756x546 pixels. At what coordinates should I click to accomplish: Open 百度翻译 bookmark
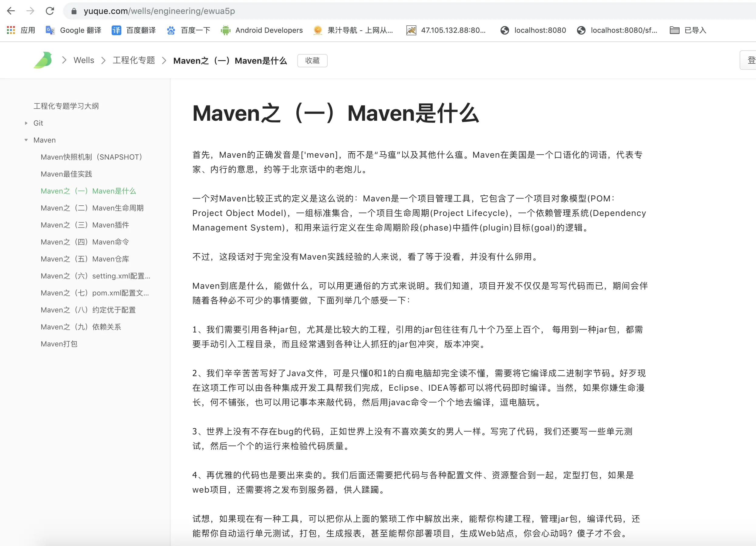(134, 30)
